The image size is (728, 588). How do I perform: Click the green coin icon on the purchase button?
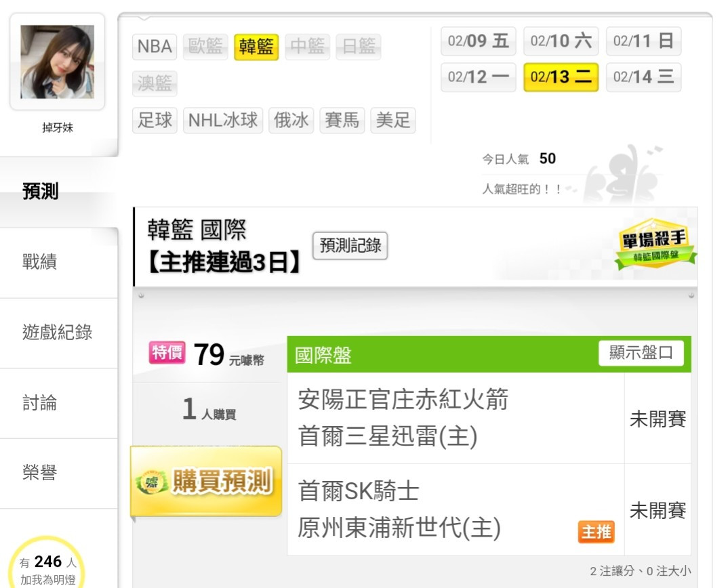pos(151,482)
